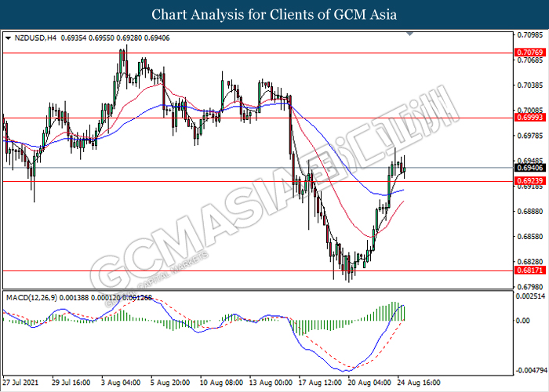The height and width of the screenshot is (392, 549).
Task: Select the 0.68171 support price label
Action: 530,270
